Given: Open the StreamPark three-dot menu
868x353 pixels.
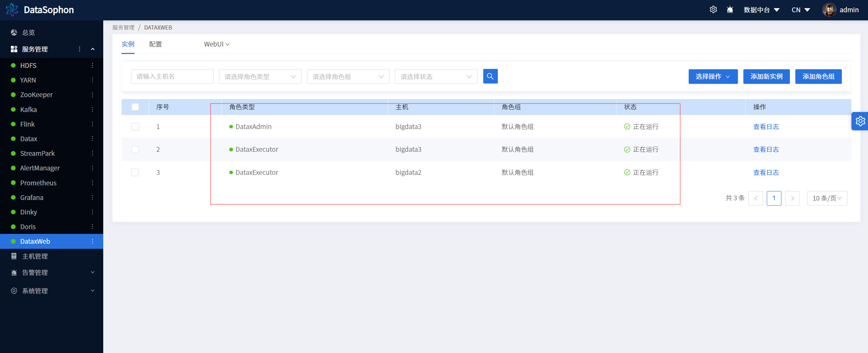Looking at the screenshot, I should click(92, 153).
